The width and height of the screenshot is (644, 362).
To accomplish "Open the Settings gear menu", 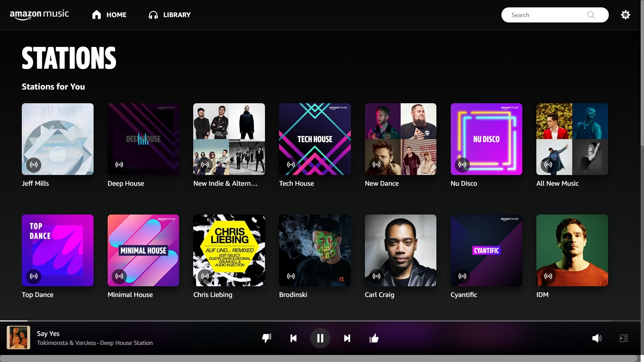I will pyautogui.click(x=626, y=15).
